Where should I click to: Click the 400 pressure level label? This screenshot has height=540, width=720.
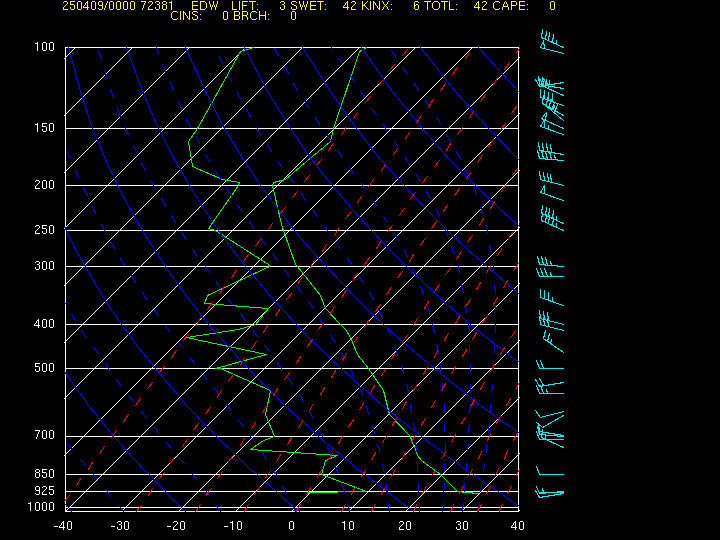point(44,324)
